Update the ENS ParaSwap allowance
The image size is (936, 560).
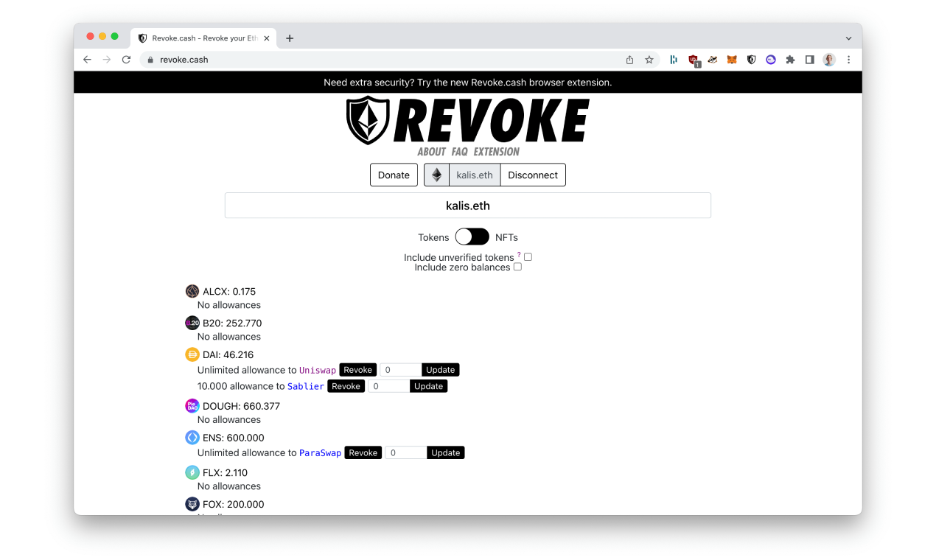point(446,452)
